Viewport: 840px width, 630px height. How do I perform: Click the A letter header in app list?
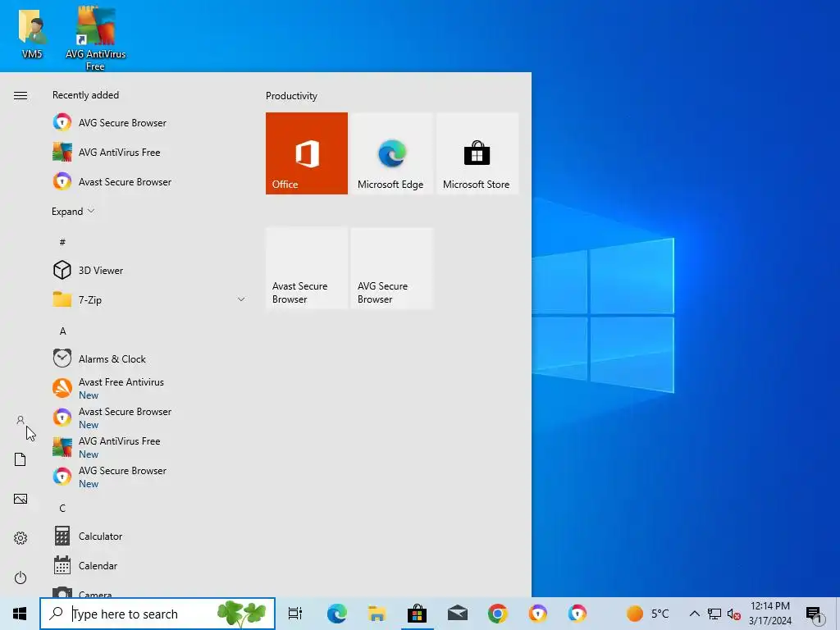(62, 331)
